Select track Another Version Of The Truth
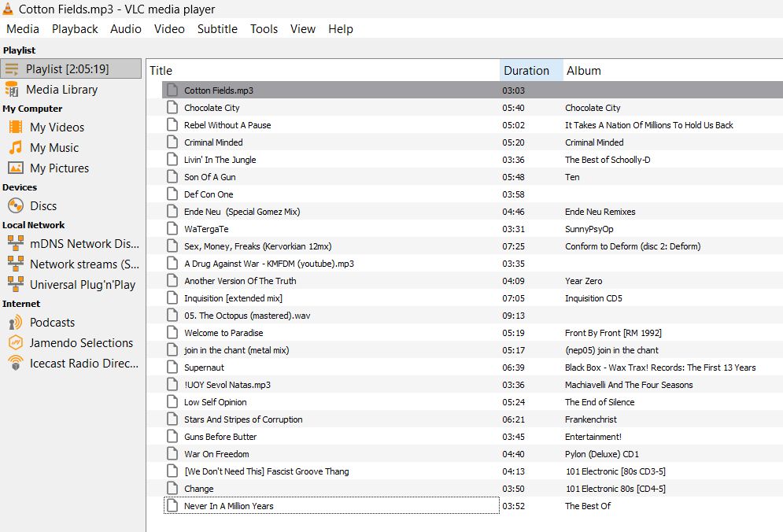783x532 pixels. (x=240, y=281)
